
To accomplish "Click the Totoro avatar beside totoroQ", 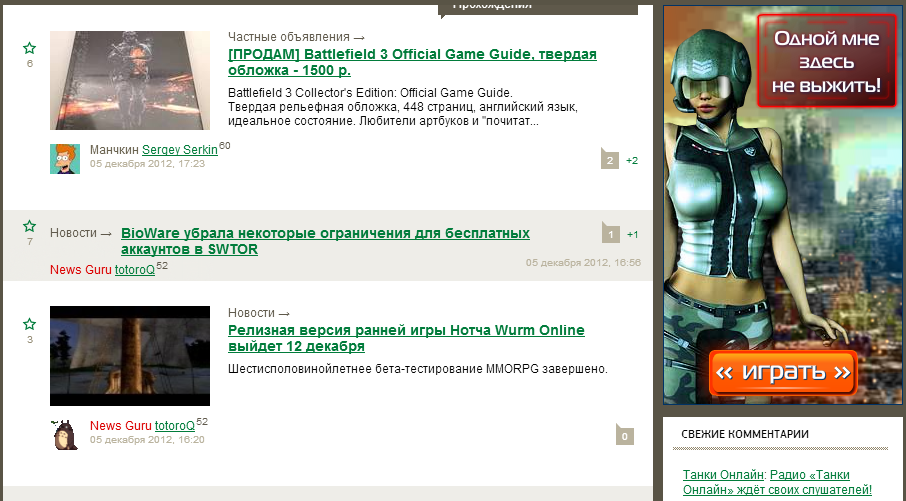I will (65, 435).
